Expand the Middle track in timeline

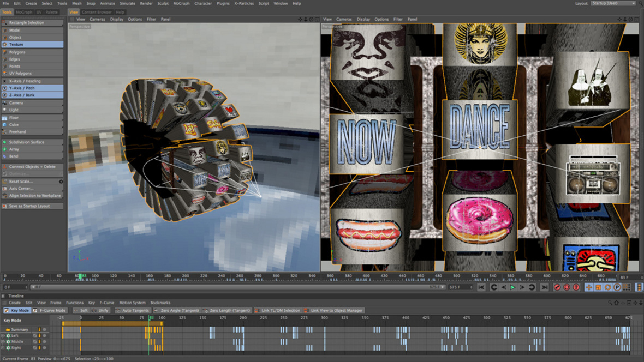coord(3,342)
